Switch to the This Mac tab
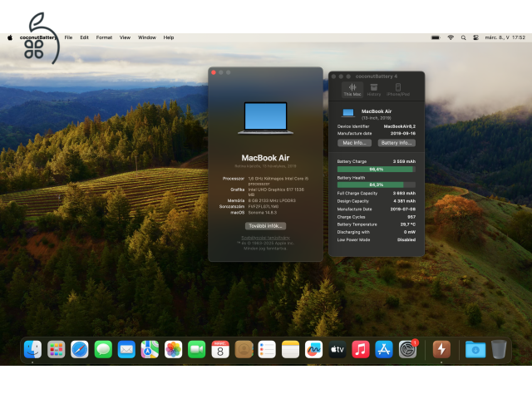Image resolution: width=532 pixels, height=399 pixels. pos(352,89)
